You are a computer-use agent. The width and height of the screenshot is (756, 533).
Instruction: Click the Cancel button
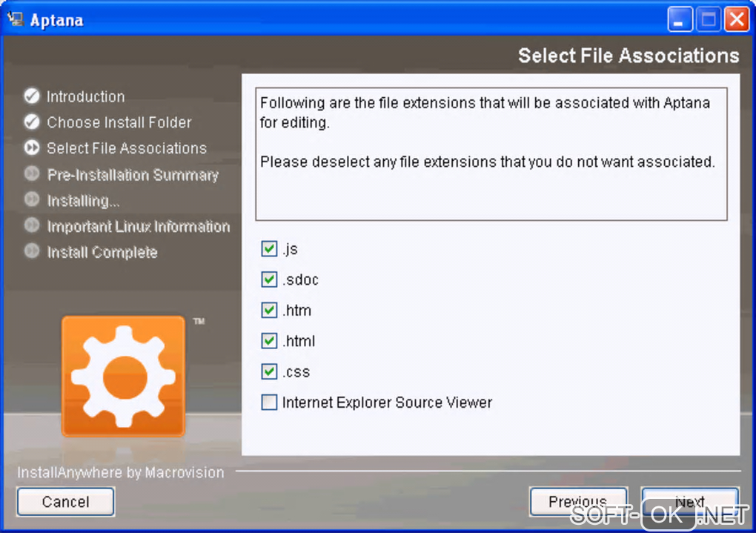click(65, 502)
